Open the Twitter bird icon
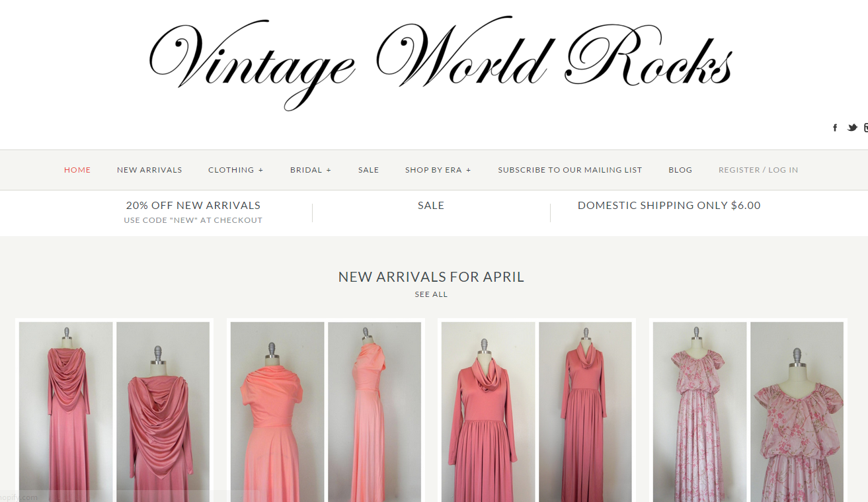 [852, 128]
